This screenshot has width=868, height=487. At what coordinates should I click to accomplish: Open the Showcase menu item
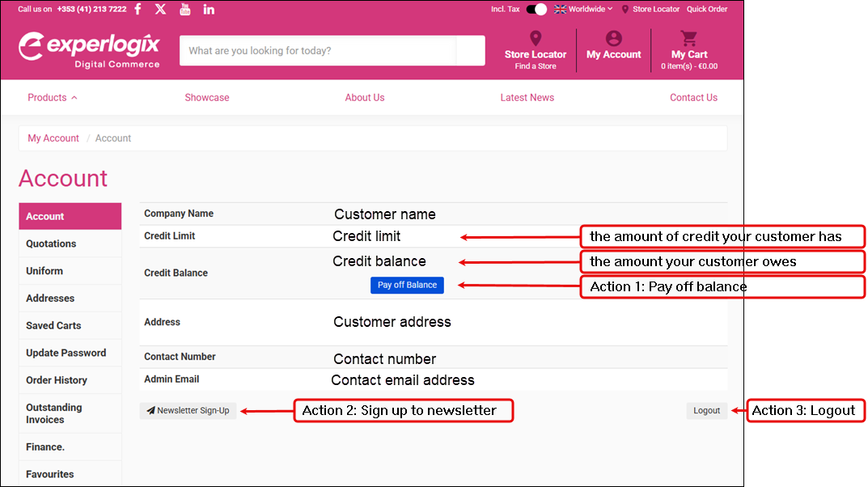tap(207, 97)
